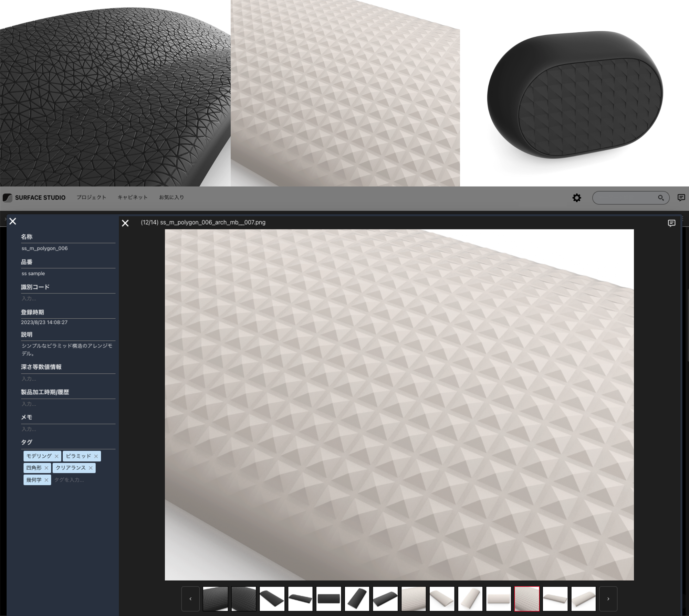689x616 pixels.
Task: Select the sixth thumbnail, dark upright slab
Action: pos(357,599)
